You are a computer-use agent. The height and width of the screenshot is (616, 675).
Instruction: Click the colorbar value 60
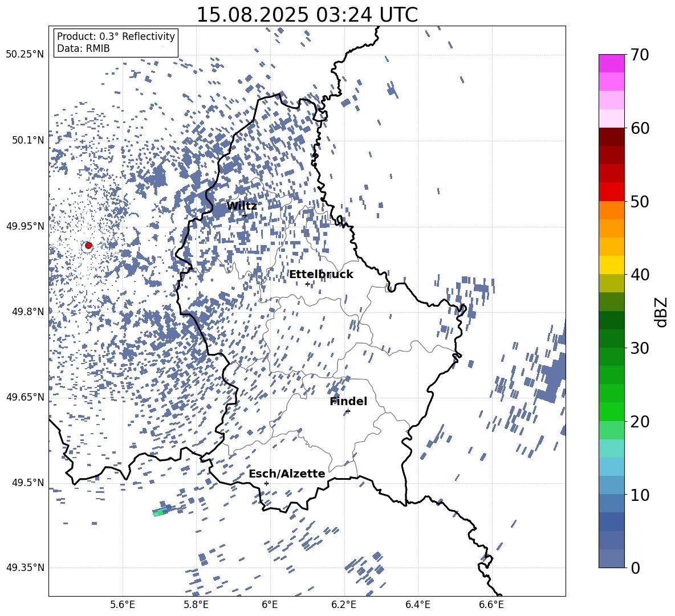[640, 128]
